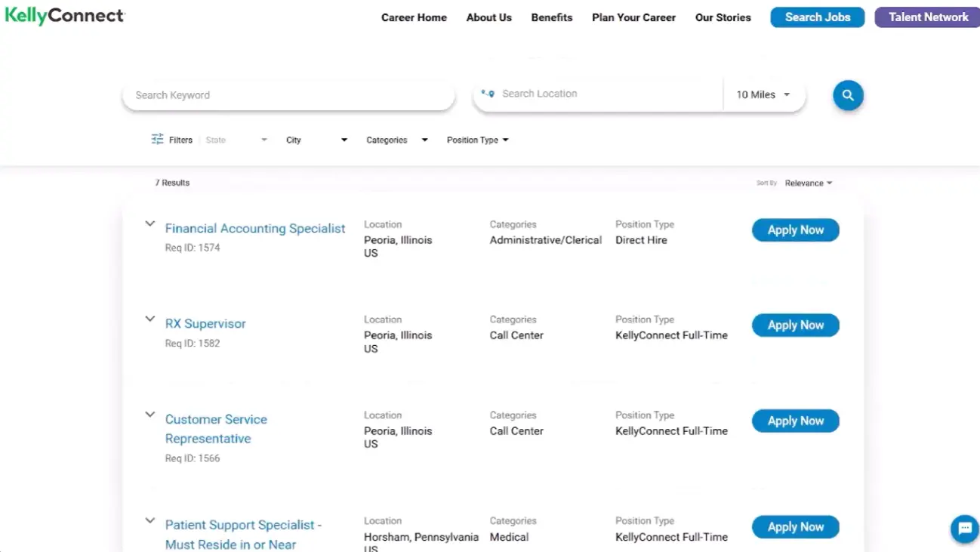Screen dimensions: 980x552
Task: Click RX Supervisor's Call Center category text
Action: (x=516, y=335)
